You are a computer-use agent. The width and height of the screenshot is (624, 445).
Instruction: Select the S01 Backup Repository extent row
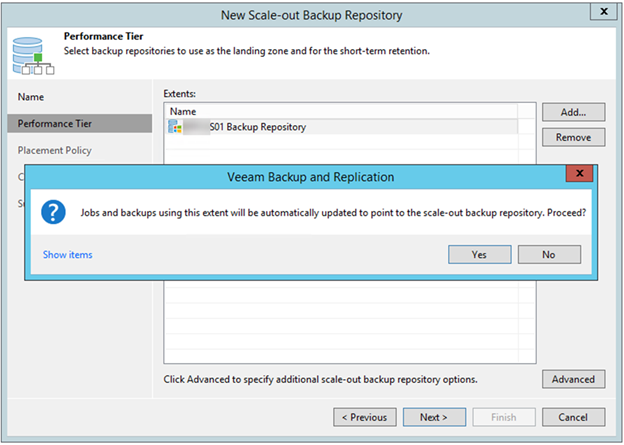[341, 127]
